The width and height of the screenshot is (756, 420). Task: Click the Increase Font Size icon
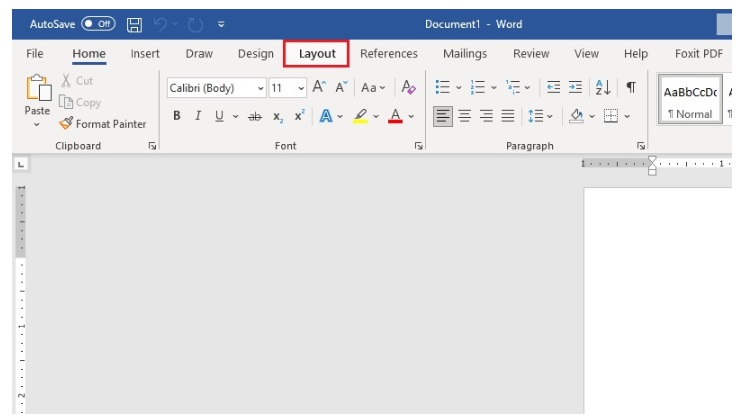pyautogui.click(x=319, y=88)
